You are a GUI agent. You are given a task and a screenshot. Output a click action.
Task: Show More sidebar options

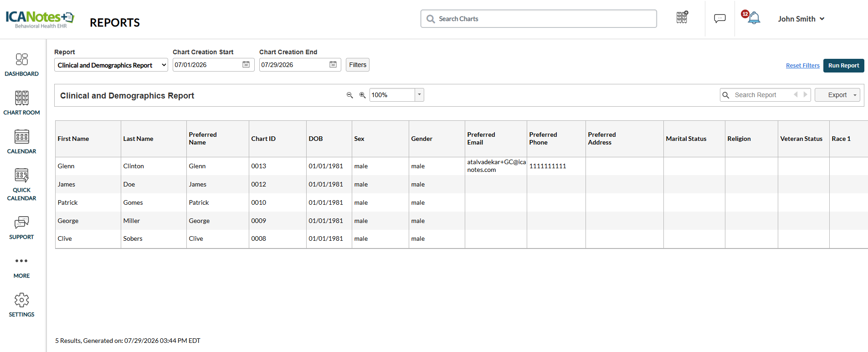pyautogui.click(x=21, y=267)
